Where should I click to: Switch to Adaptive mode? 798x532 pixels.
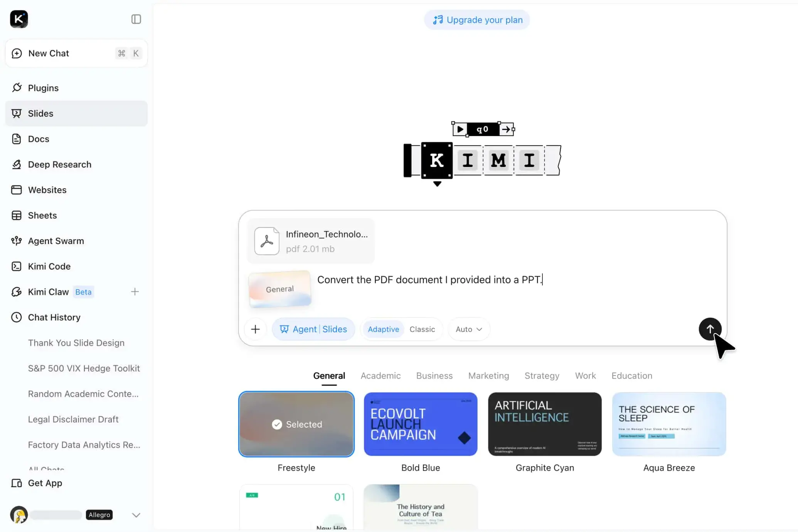click(x=383, y=329)
